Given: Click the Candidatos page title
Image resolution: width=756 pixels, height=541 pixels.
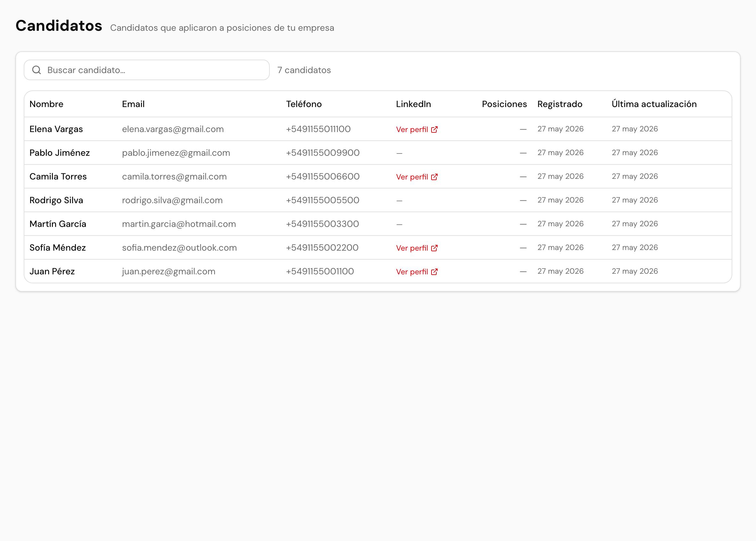Looking at the screenshot, I should (59, 26).
